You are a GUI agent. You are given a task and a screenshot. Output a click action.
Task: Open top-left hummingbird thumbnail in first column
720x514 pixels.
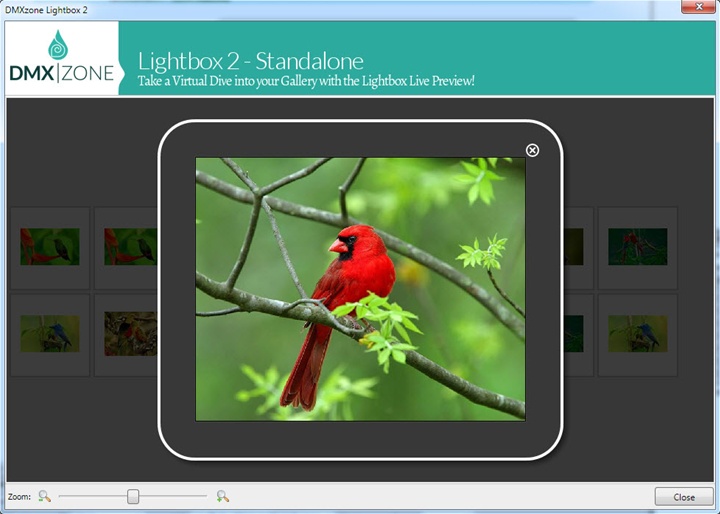click(x=50, y=247)
